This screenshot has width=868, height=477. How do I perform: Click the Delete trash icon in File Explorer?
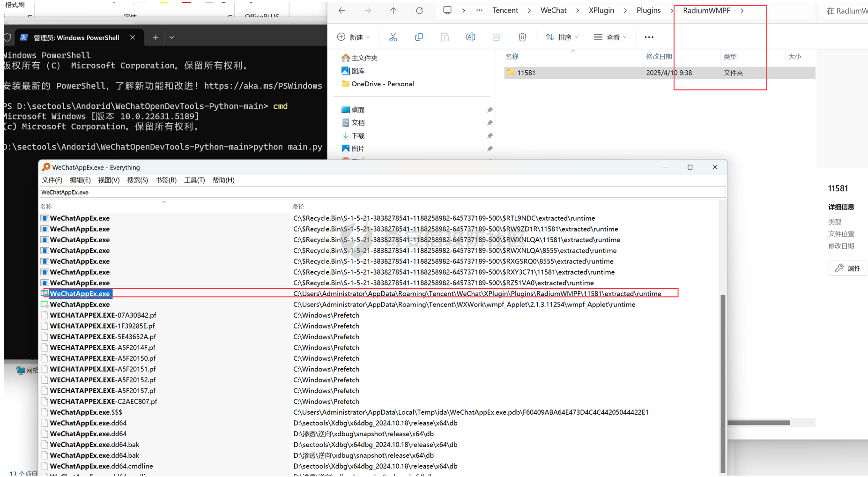(522, 37)
